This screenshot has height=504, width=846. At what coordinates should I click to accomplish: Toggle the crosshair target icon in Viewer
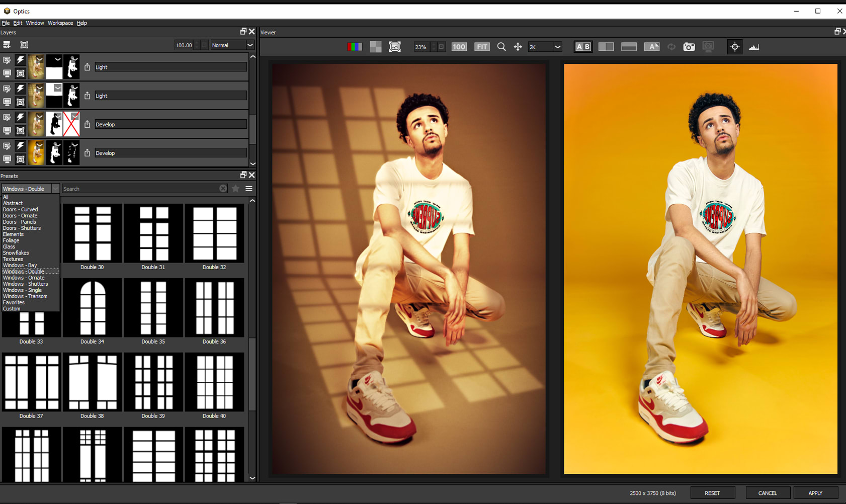pos(734,47)
